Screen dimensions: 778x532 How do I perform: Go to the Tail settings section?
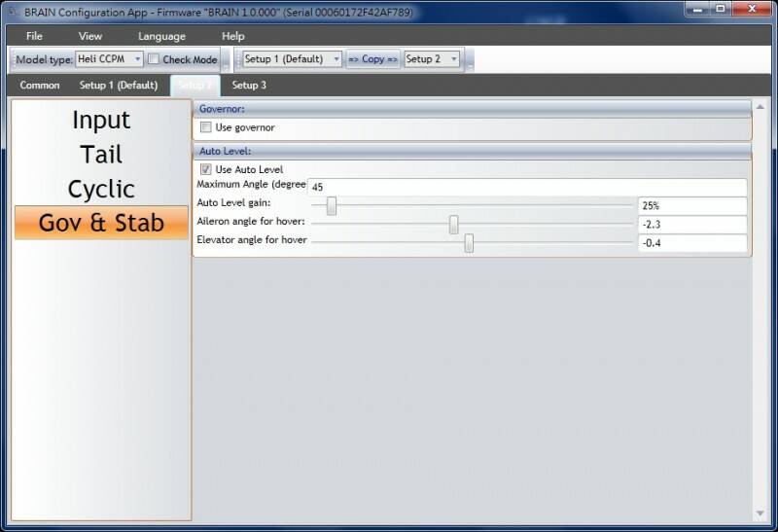tap(101, 155)
